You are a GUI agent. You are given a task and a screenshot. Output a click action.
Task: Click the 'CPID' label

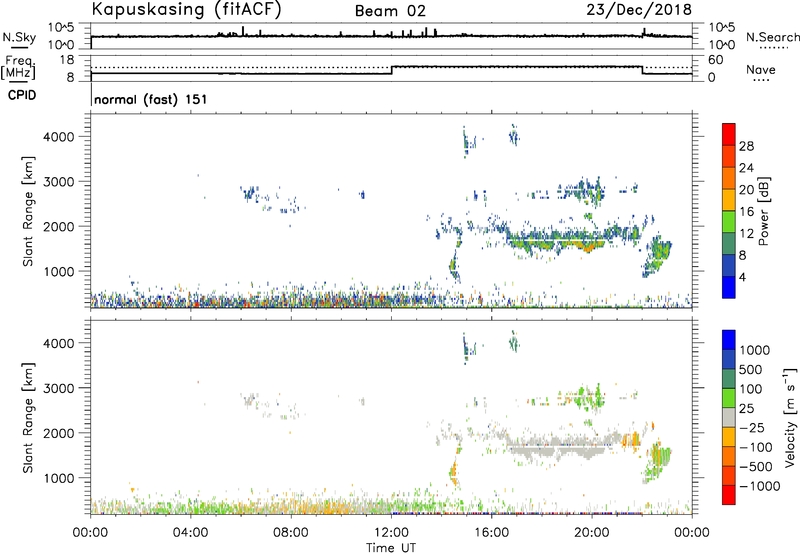click(x=22, y=95)
